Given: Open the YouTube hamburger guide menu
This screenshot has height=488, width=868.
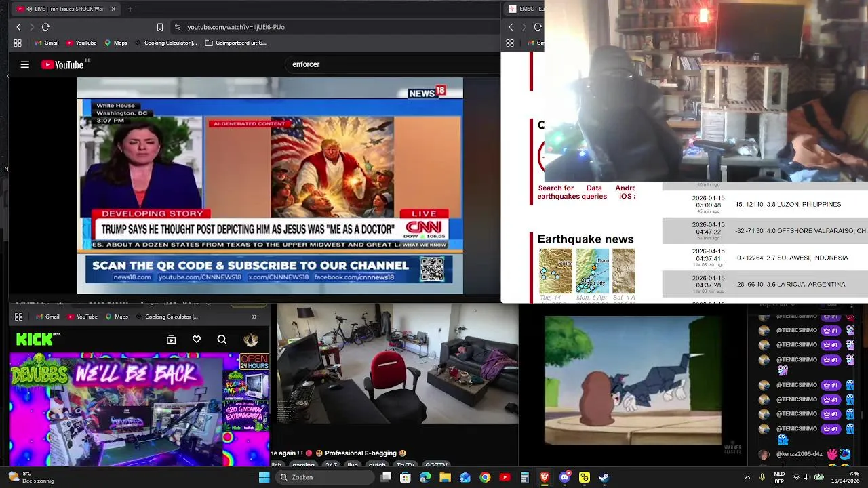Looking at the screenshot, I should [x=25, y=64].
